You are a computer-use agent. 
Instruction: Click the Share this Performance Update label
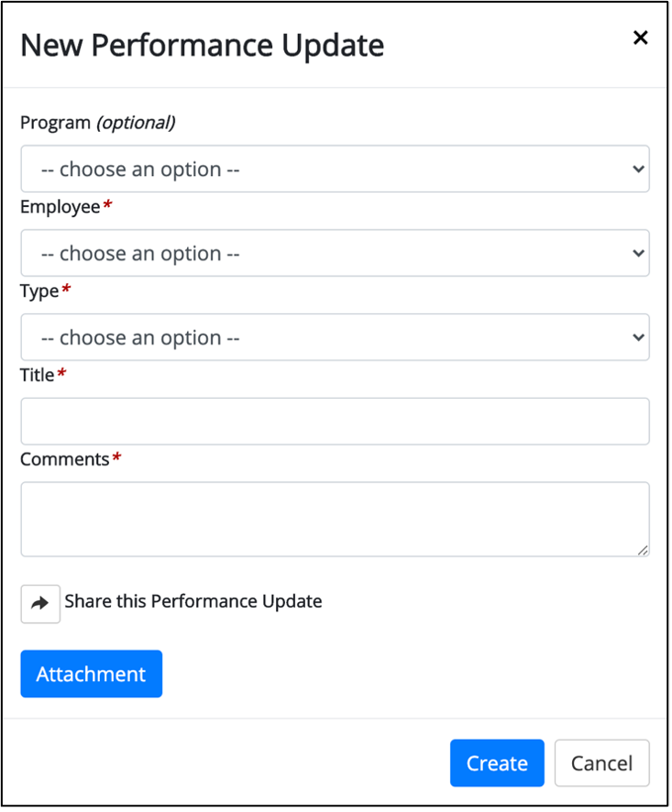coord(193,601)
